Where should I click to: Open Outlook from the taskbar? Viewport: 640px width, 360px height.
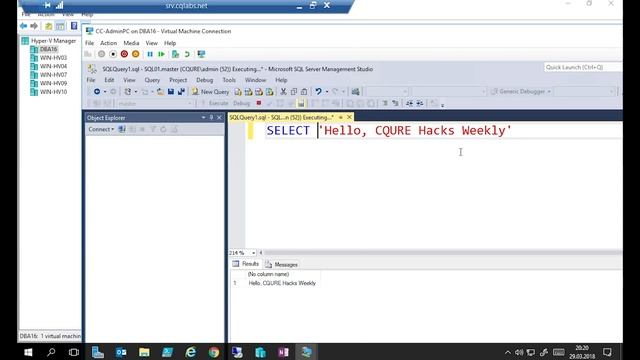click(x=121, y=352)
